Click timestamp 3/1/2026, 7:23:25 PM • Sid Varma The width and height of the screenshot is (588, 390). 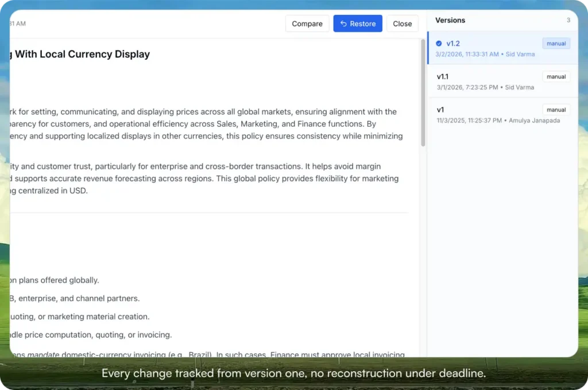[x=485, y=87]
